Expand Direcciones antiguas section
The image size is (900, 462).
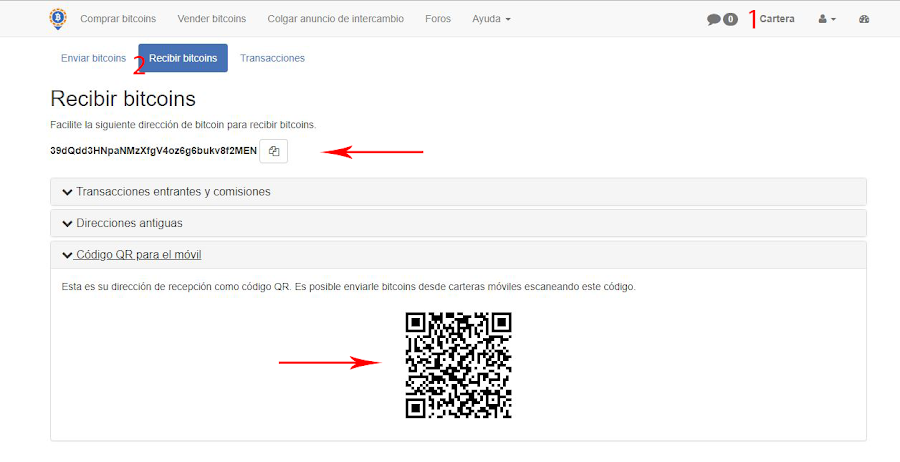point(458,223)
